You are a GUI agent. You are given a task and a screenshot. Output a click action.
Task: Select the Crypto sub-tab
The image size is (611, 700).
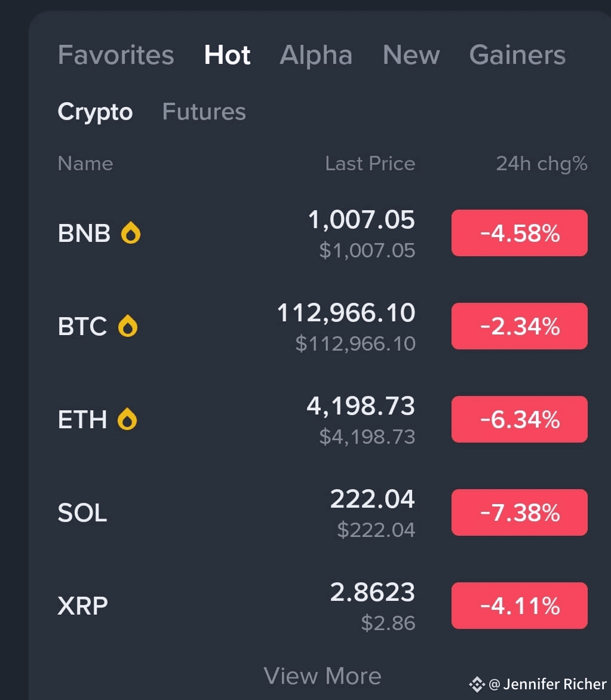point(95,112)
